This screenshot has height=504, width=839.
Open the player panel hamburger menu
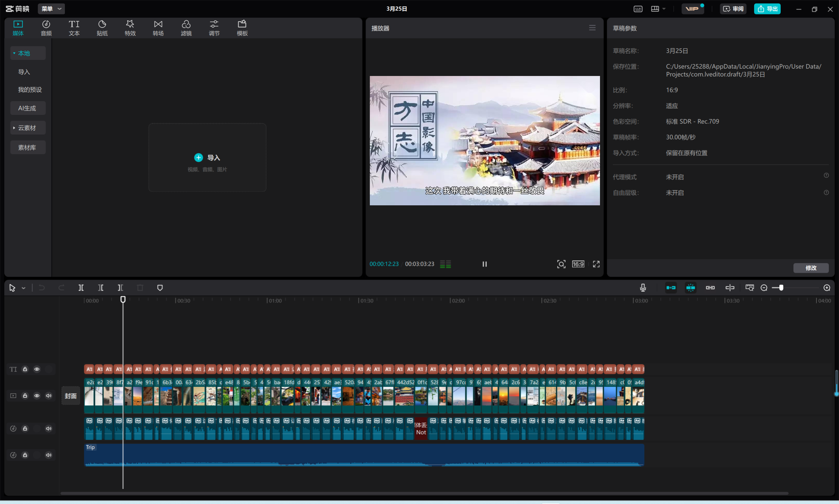click(x=592, y=28)
